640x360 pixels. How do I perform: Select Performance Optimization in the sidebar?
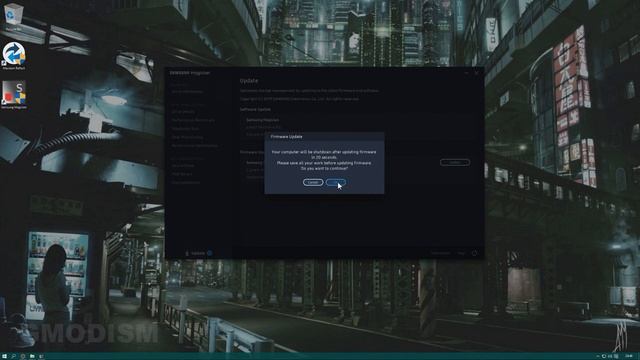[x=195, y=146]
